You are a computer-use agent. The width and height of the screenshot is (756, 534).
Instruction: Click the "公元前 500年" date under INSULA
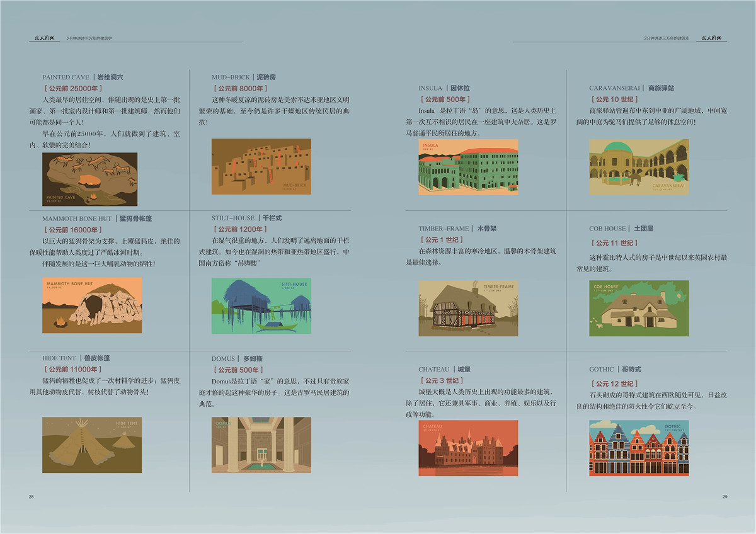click(x=445, y=99)
